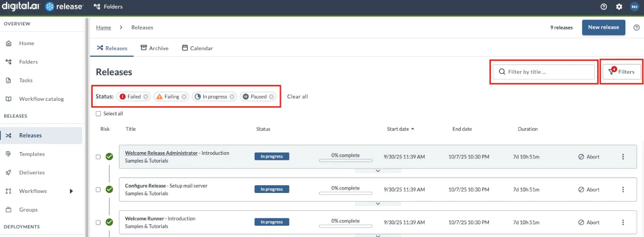The width and height of the screenshot is (644, 237).
Task: Click the Title column header
Action: 131,129
